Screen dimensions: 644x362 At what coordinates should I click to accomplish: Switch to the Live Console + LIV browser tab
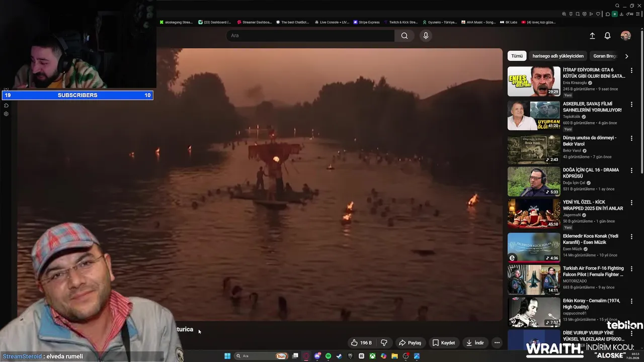(x=332, y=22)
